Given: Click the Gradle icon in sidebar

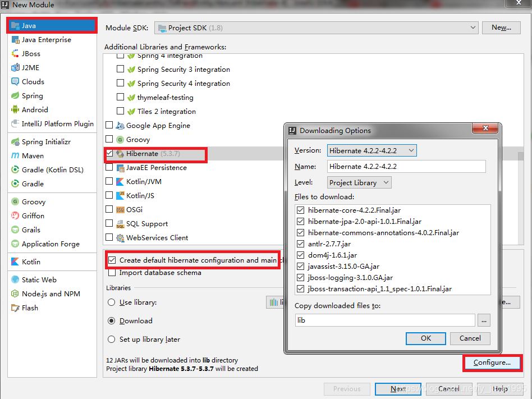Looking at the screenshot, I should (15, 184).
